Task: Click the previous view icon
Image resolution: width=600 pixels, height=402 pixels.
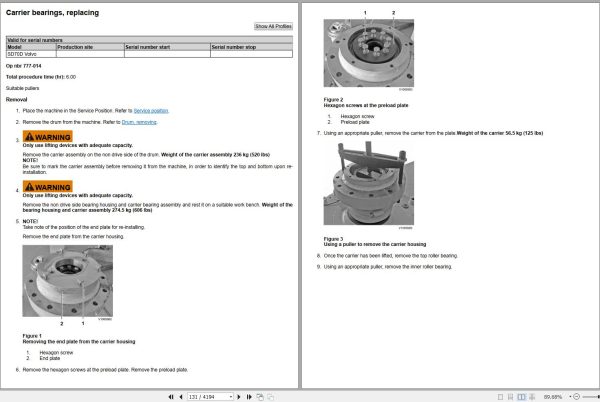Action: (260, 397)
